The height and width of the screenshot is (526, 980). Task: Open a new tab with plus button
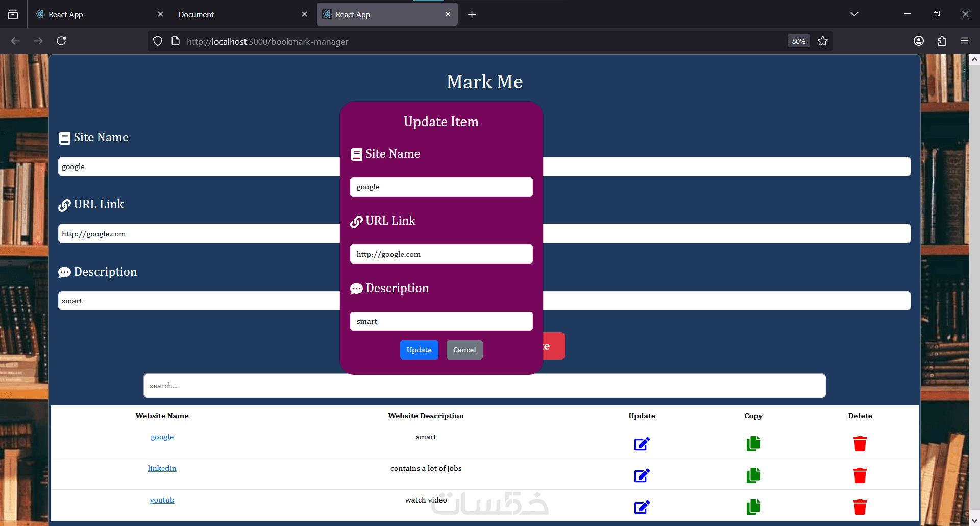[x=472, y=14]
